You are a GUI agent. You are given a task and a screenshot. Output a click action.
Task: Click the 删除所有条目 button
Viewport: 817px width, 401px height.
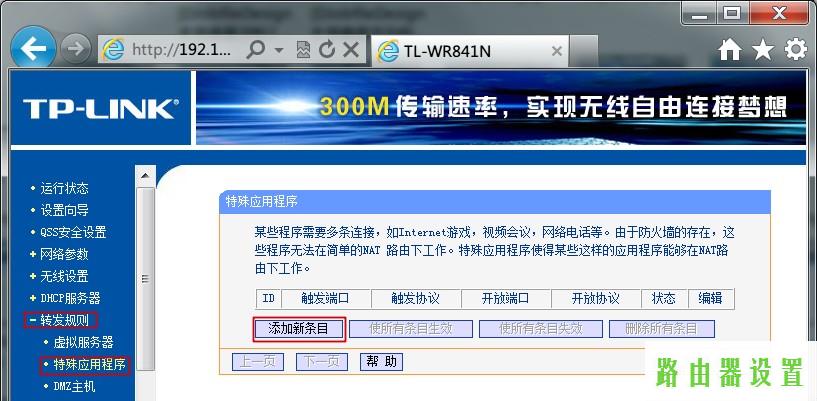point(662,329)
